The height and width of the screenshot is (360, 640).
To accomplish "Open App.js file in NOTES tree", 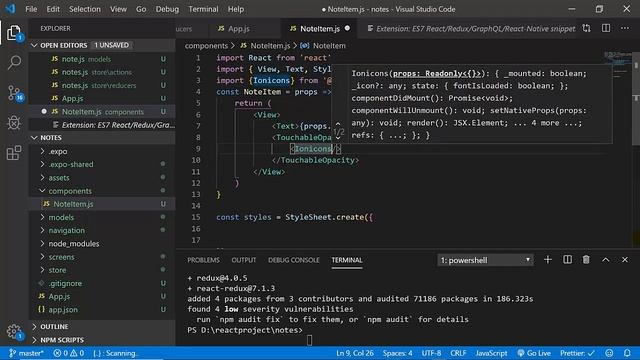I will coord(102,296).
